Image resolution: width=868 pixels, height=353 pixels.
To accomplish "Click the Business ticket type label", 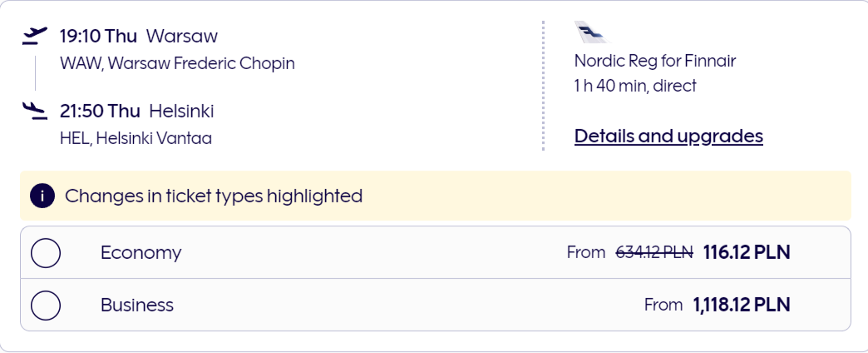I will [137, 306].
